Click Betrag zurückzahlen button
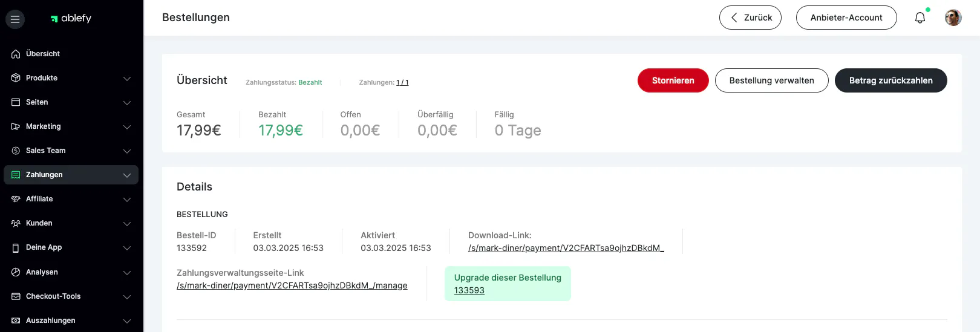This screenshot has height=332, width=980. pyautogui.click(x=890, y=80)
